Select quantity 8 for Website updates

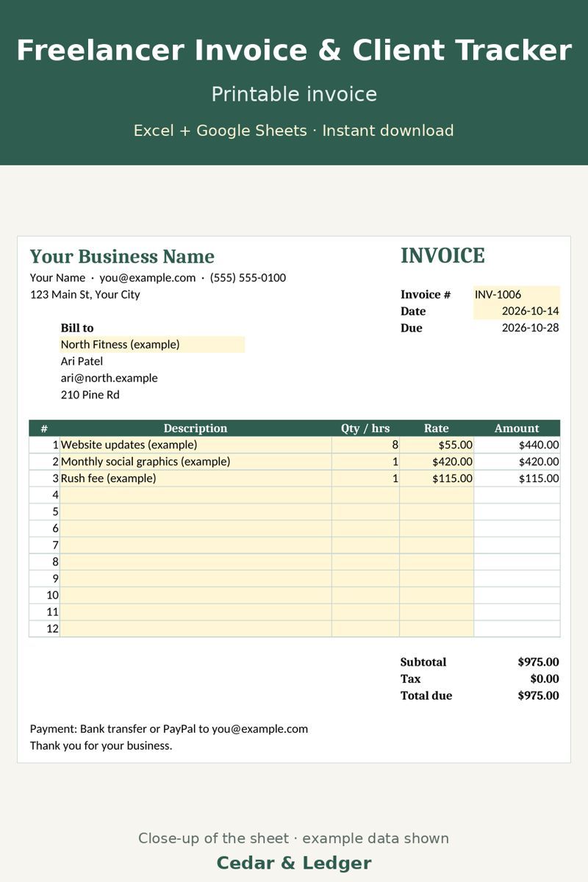click(365, 445)
